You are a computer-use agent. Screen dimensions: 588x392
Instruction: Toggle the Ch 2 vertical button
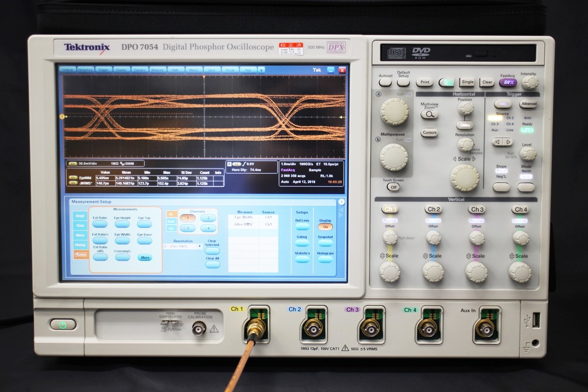coord(433,209)
